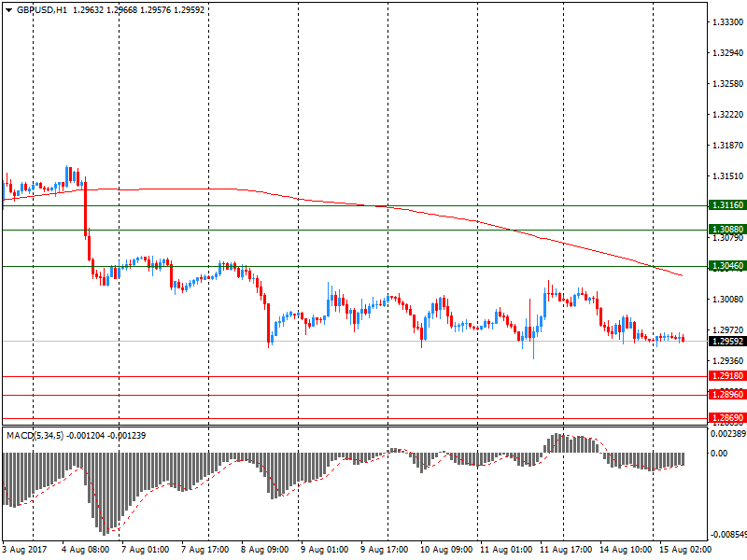The width and height of the screenshot is (747, 560).
Task: Click the 1.30880 green resistance level label
Action: click(x=727, y=229)
